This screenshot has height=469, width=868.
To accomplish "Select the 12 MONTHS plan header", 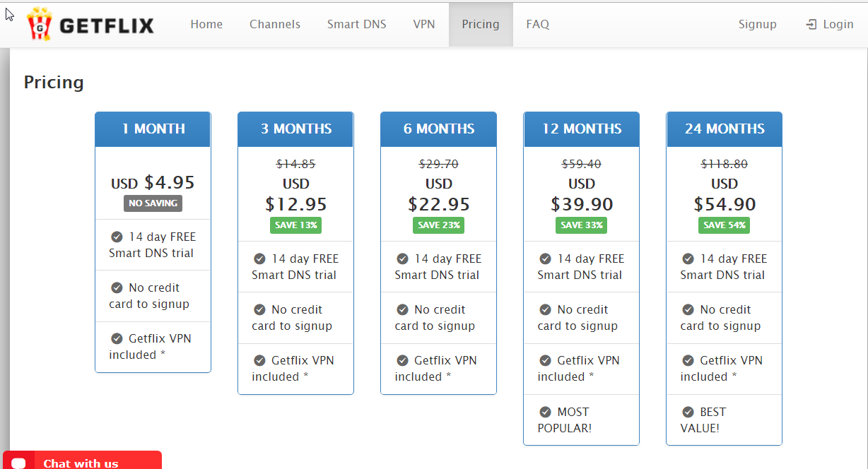I will click(x=582, y=129).
